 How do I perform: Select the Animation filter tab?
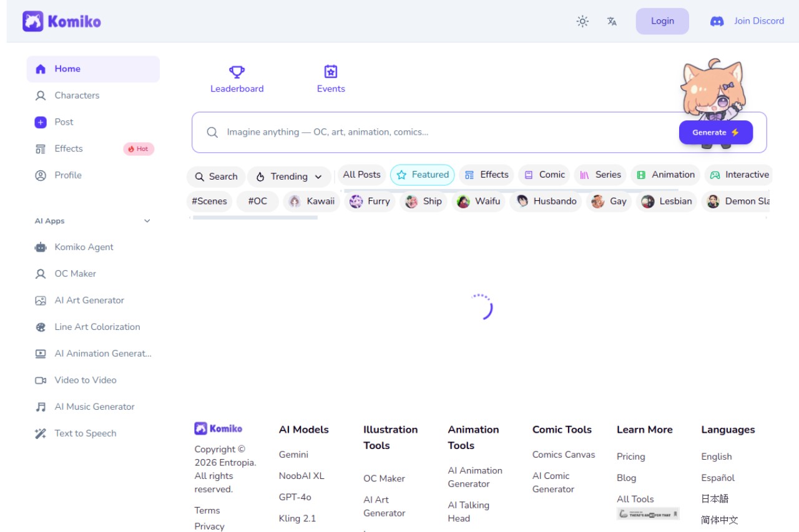tap(665, 175)
